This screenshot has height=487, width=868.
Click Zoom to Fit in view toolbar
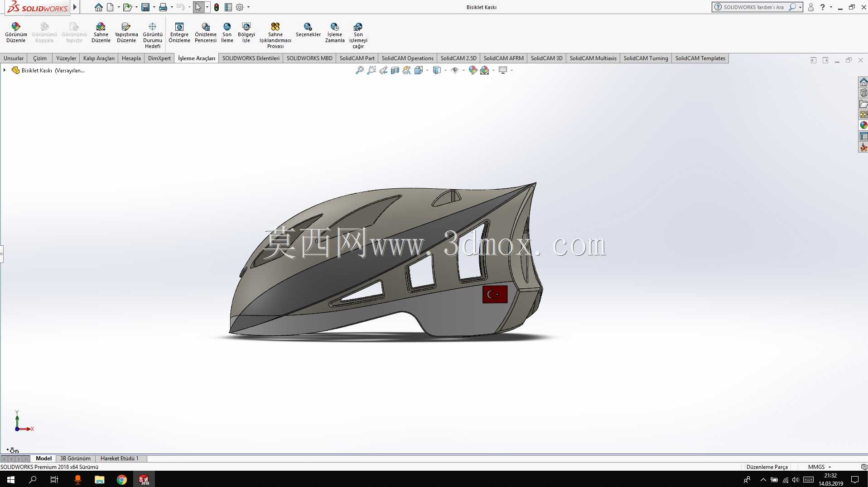pos(360,70)
